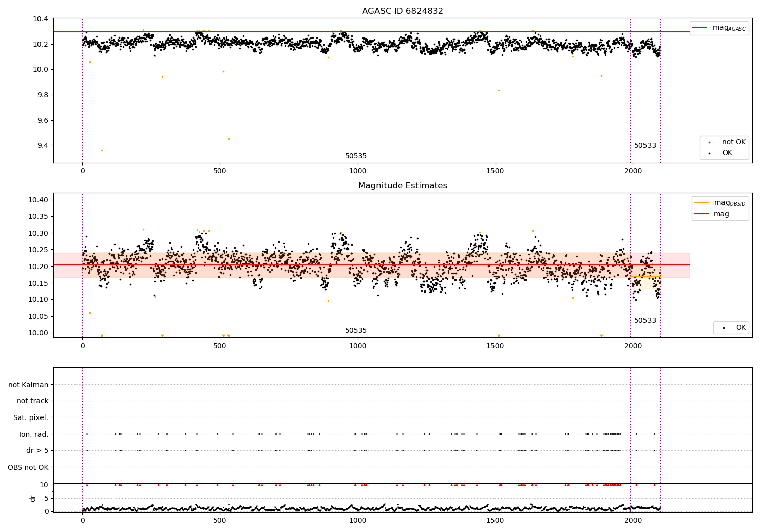Click the '5' tick on the dr axis
The width and height of the screenshot is (760, 532).
[x=46, y=498]
